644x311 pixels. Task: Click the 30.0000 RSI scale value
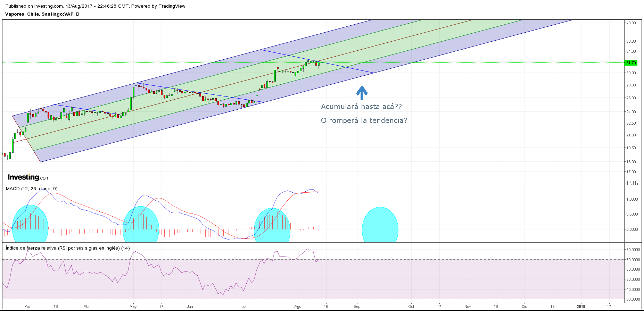[633, 299]
